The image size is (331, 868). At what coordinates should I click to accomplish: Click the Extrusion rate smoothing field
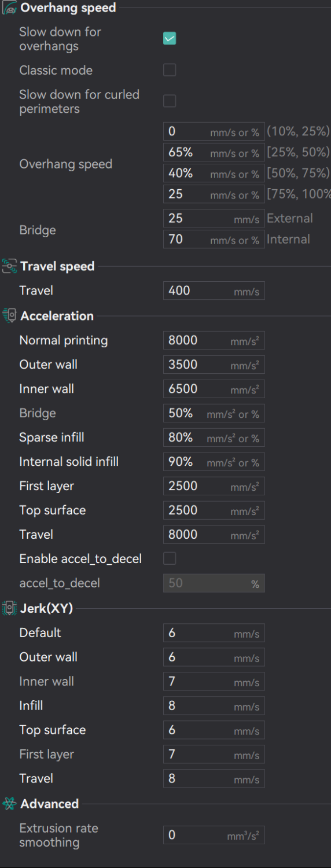[214, 835]
